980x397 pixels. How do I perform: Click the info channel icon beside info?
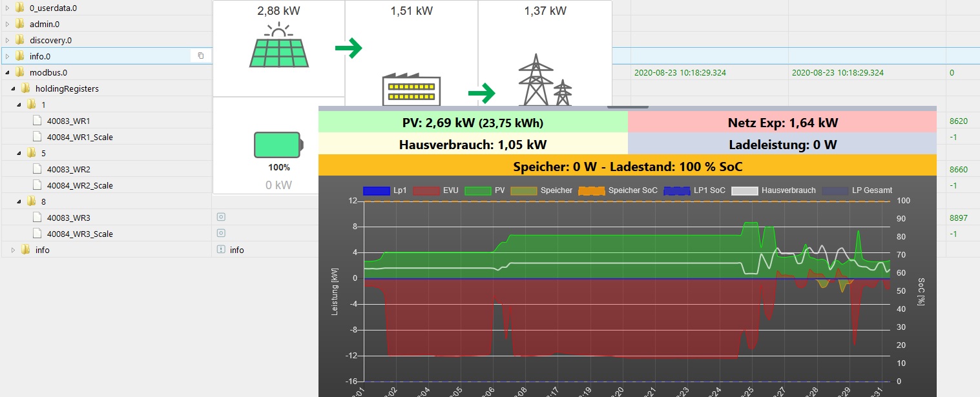pos(220,250)
